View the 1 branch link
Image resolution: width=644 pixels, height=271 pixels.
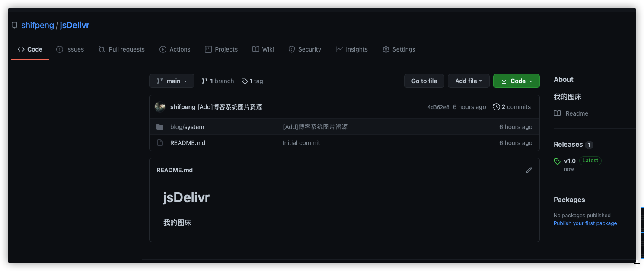(218, 81)
